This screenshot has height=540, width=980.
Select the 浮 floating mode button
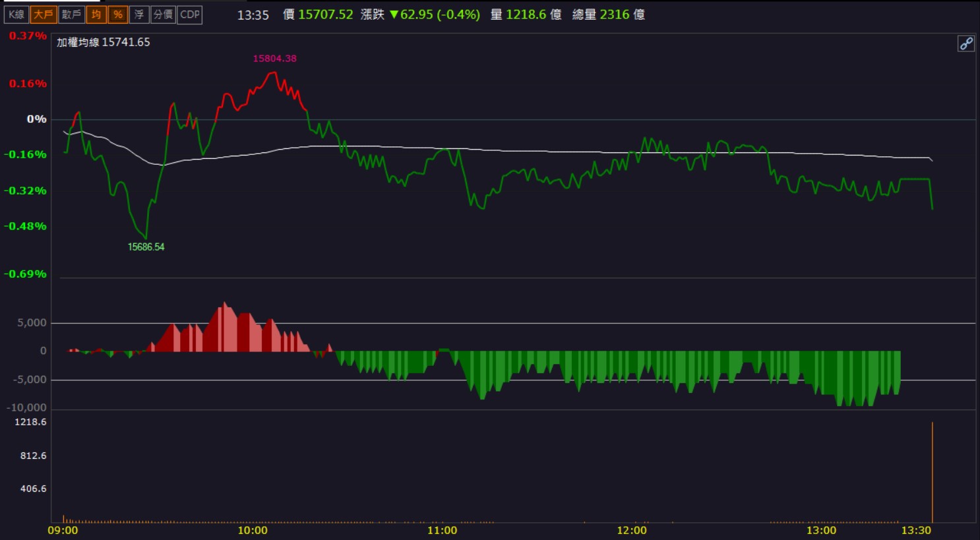tap(138, 15)
